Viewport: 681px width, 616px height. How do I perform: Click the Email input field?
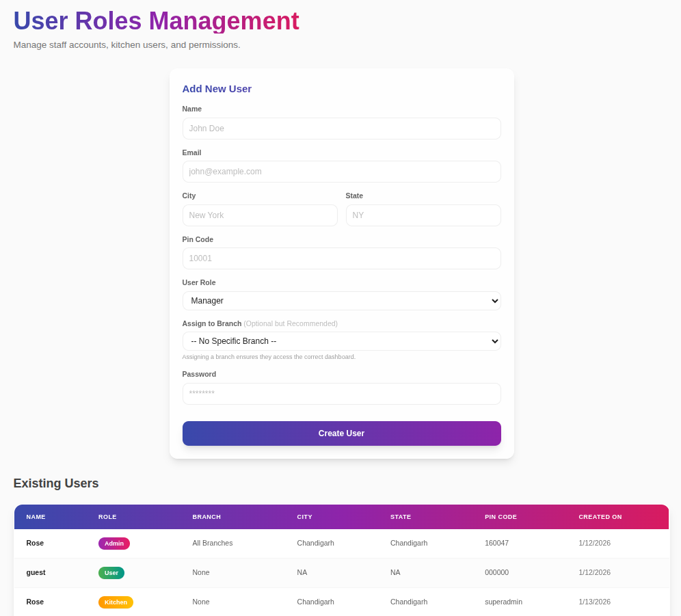click(x=341, y=171)
